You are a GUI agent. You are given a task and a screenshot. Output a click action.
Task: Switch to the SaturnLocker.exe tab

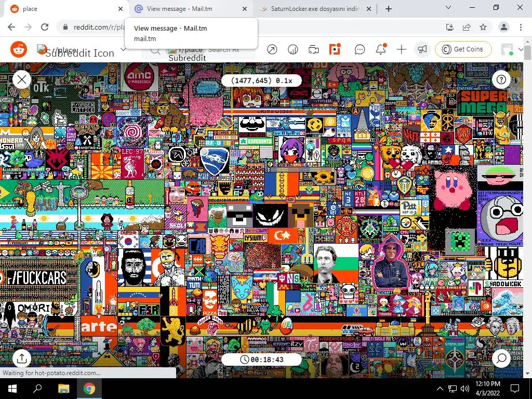(314, 9)
